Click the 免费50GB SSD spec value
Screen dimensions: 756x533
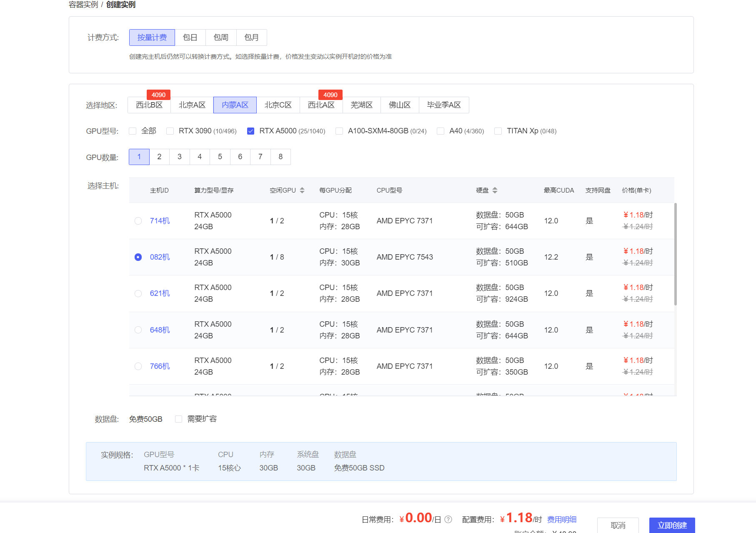tap(359, 468)
